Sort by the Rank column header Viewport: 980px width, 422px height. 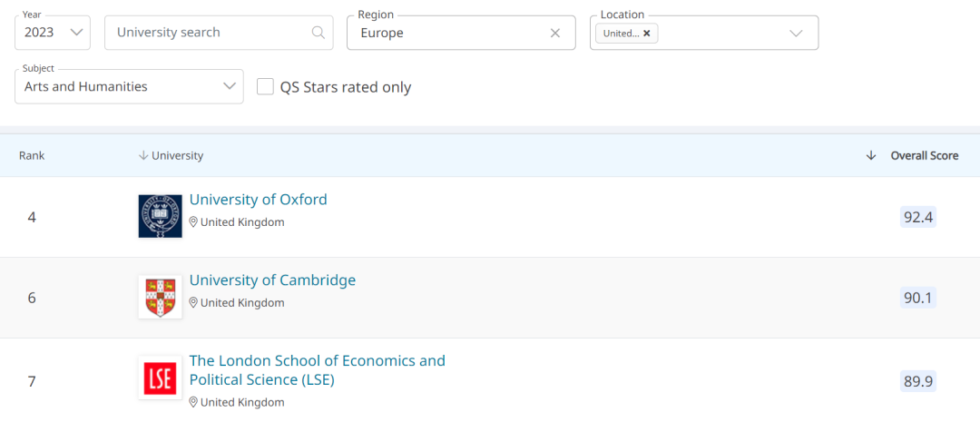click(32, 155)
